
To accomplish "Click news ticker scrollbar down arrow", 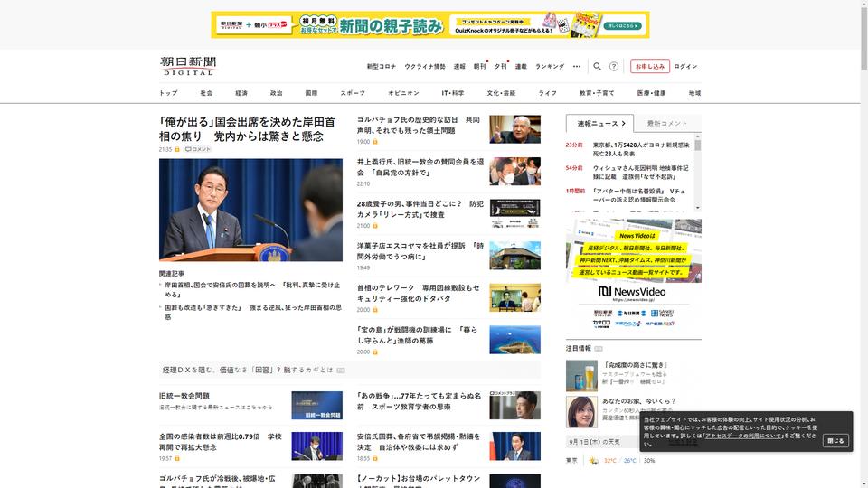I will 697,208.
